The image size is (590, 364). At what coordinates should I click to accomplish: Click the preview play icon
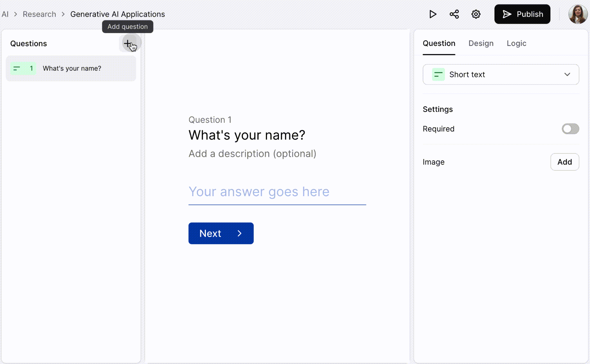click(433, 14)
